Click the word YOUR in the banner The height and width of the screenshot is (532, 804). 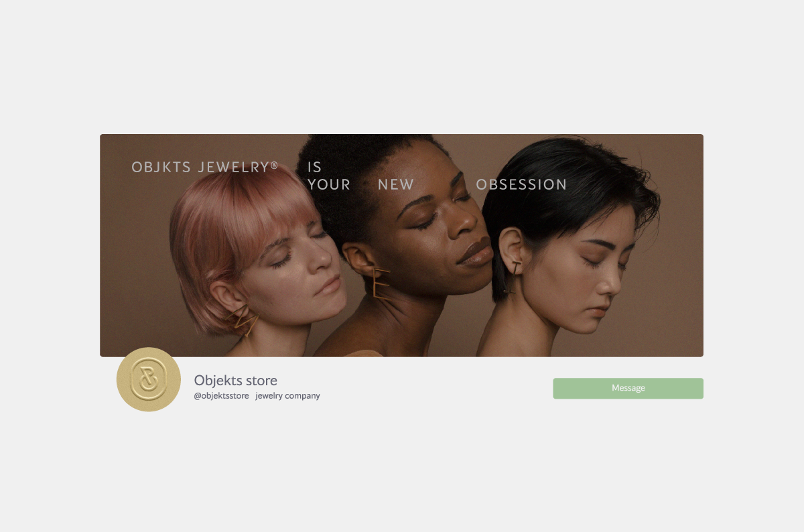click(329, 184)
